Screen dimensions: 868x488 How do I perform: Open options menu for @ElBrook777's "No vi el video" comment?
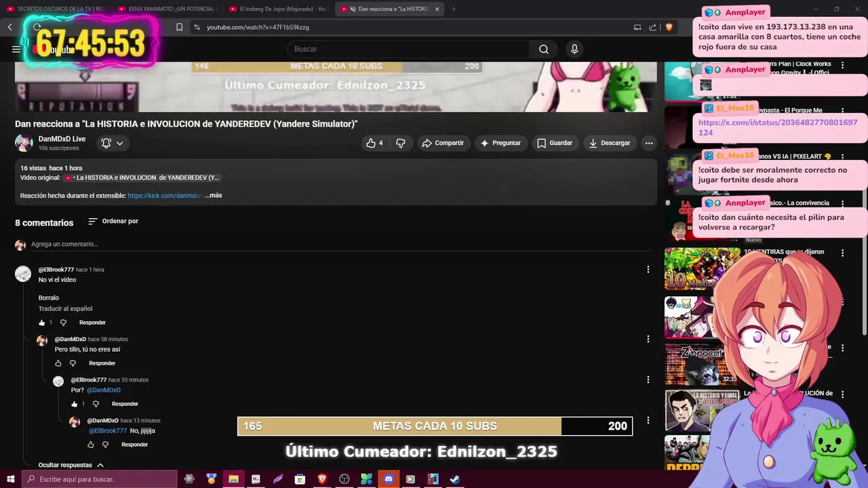(648, 270)
